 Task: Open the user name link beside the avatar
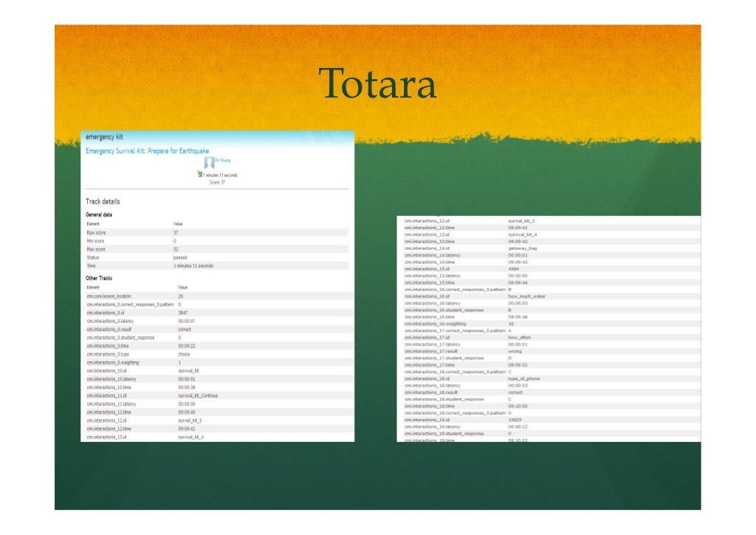223,160
